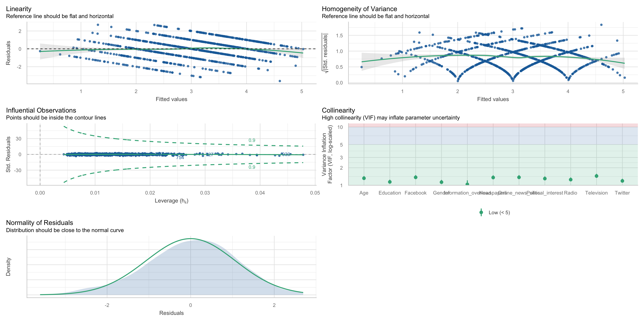Viewport: 644px width, 322px height.
Task: Select the Facebook VIF data point
Action: coord(415,177)
